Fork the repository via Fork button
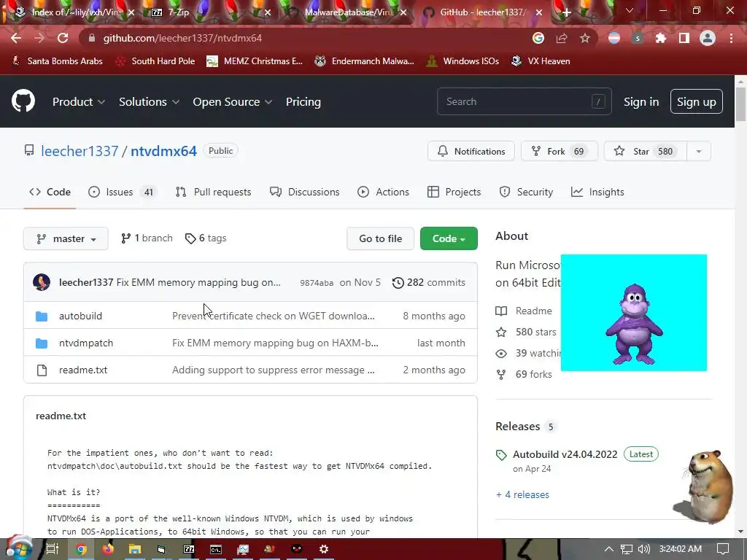The image size is (747, 560). [560, 152]
